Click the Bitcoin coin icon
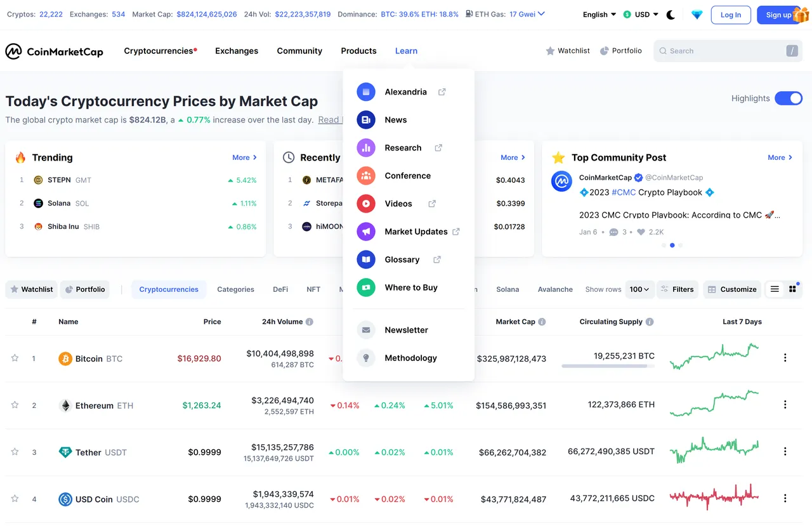The height and width of the screenshot is (526, 812). click(65, 359)
